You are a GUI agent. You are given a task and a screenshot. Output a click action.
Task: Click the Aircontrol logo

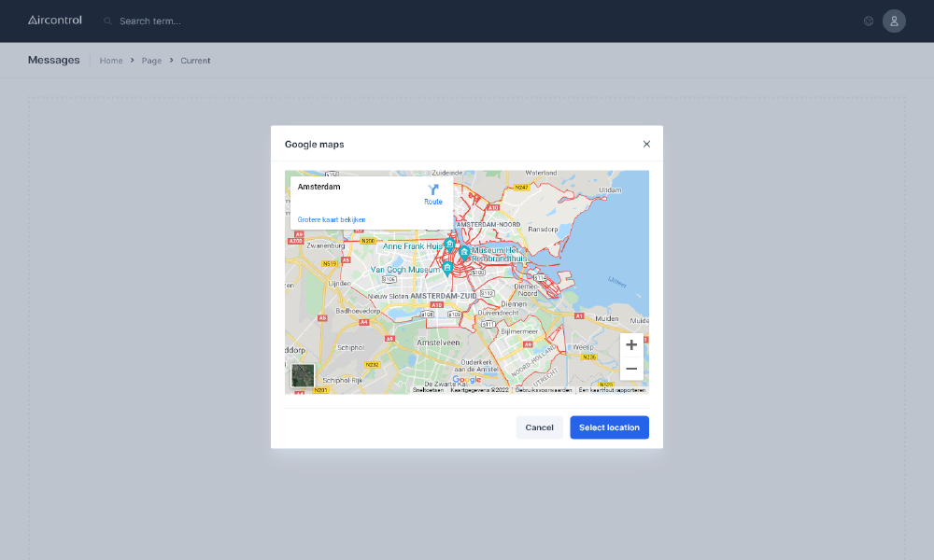click(x=54, y=20)
